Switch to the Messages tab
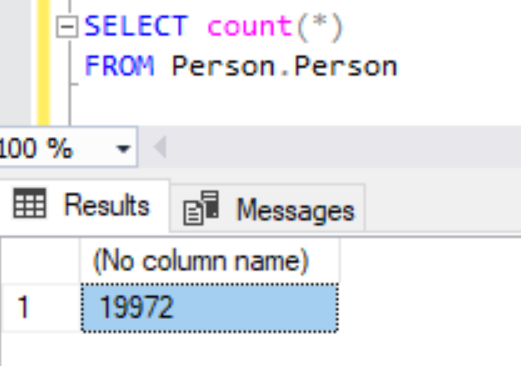521x366 pixels. point(267,208)
